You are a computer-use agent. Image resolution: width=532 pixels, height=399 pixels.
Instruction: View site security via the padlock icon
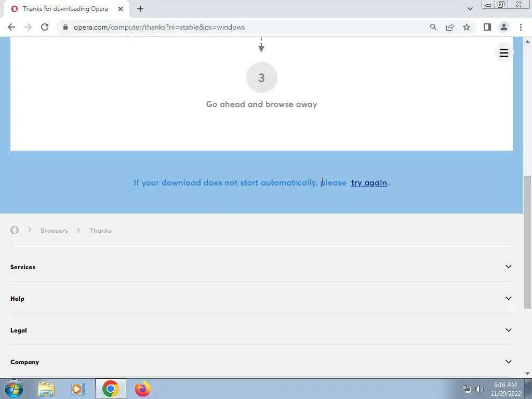coord(65,27)
